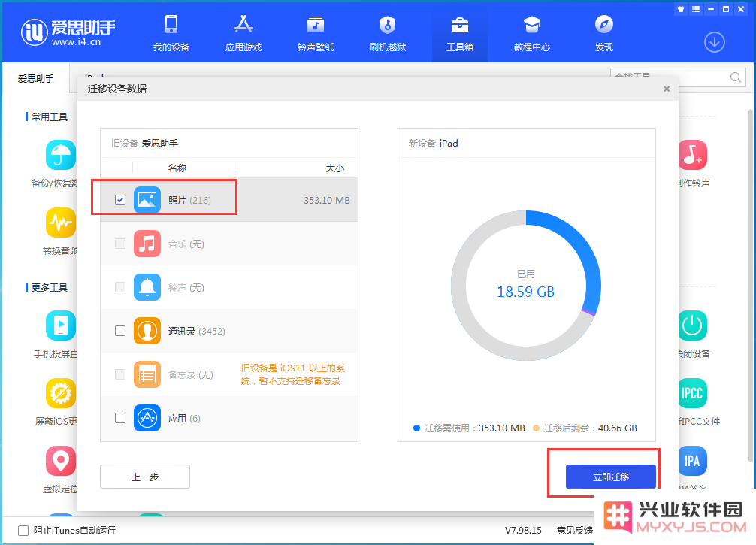756x545 pixels.
Task: Open 制作铃声 music tool
Action: [693, 155]
